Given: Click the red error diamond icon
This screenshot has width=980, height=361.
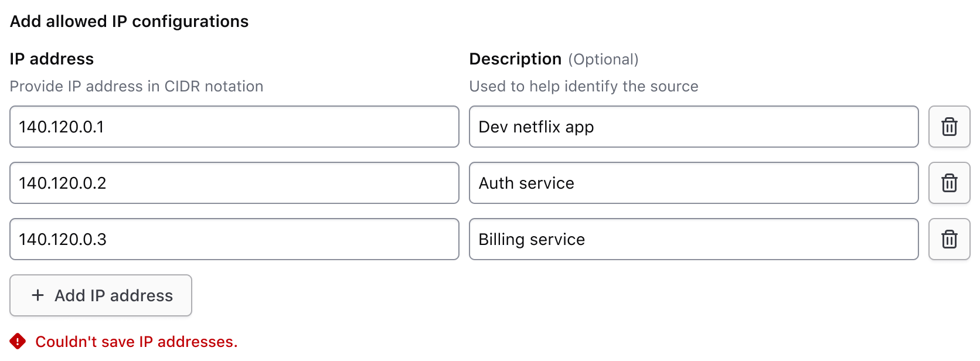Looking at the screenshot, I should pos(18,341).
